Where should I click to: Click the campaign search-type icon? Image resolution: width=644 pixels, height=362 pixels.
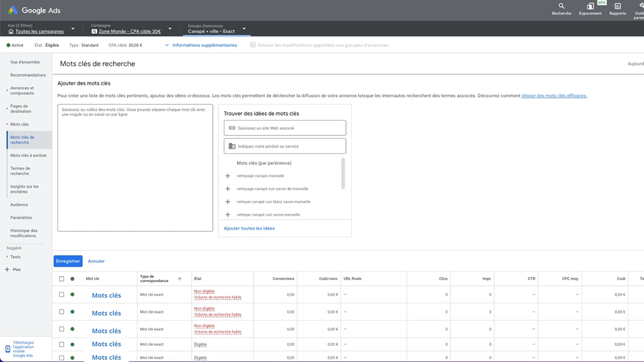94,31
